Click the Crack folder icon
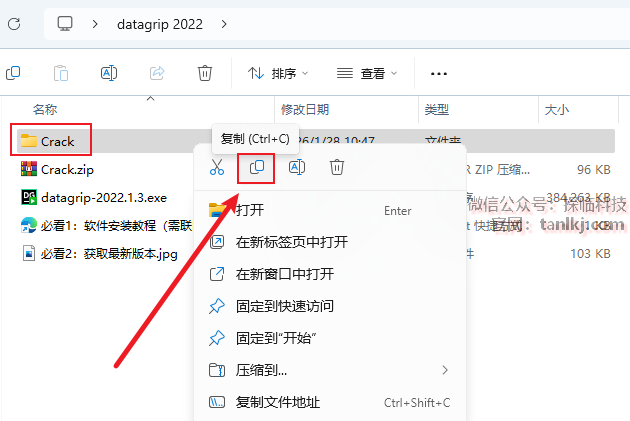 click(29, 141)
